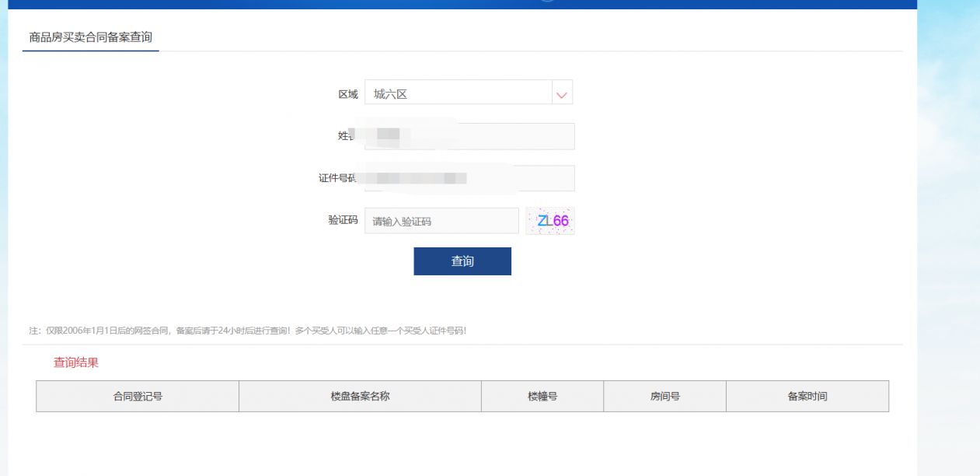Select the 商品房买卖合同备案查询 tab
Image resolution: width=980 pixels, height=476 pixels.
click(91, 37)
